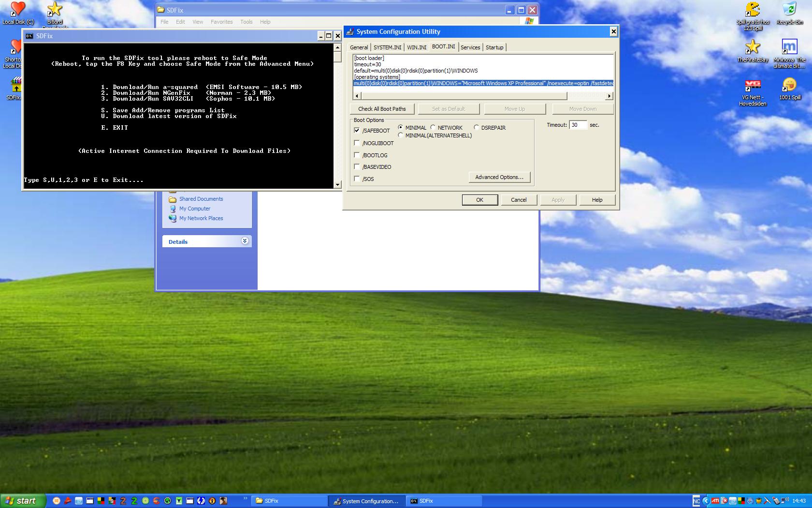Select the DSREPAIR radio button

pos(476,127)
